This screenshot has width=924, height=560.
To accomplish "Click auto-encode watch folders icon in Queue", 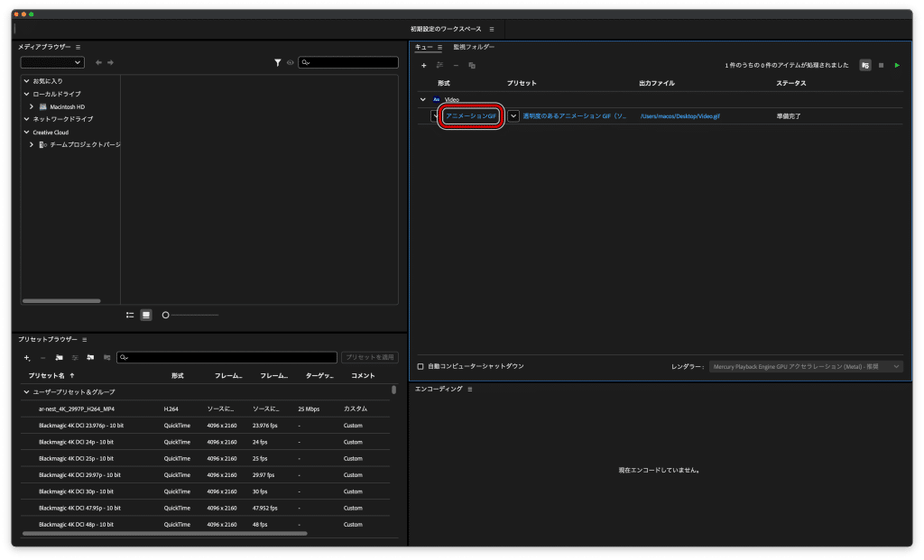I will (865, 65).
